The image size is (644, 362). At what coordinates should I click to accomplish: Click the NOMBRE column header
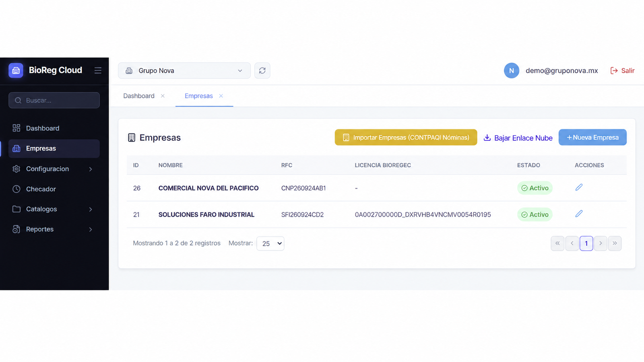tap(171, 165)
